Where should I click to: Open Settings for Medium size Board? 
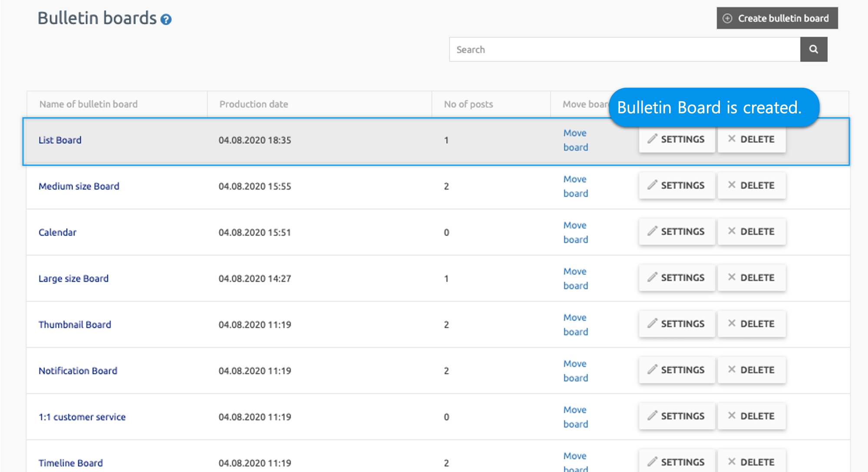tap(677, 185)
